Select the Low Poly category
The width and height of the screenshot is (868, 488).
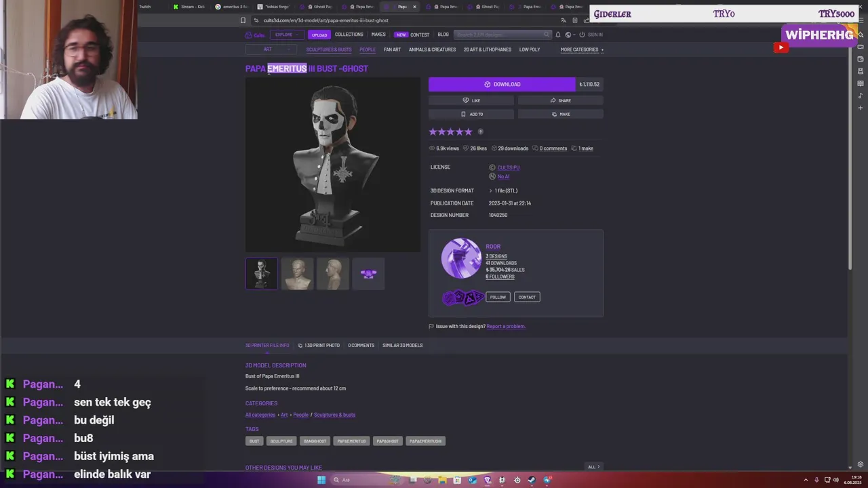click(530, 49)
